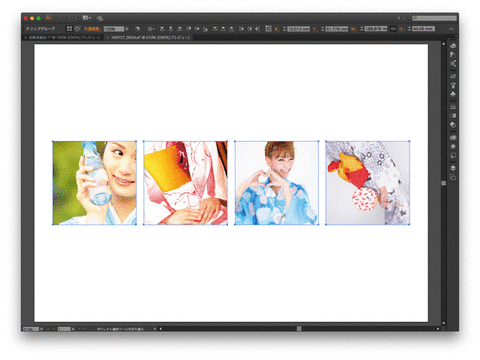Open the Symbols panel icon
480x360 pixels.
453,94
